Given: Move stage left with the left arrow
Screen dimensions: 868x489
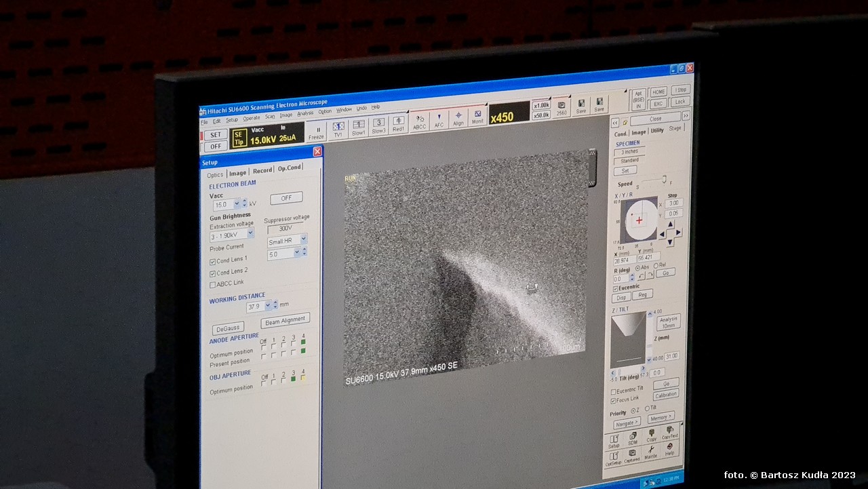Looking at the screenshot, I should coord(662,234).
